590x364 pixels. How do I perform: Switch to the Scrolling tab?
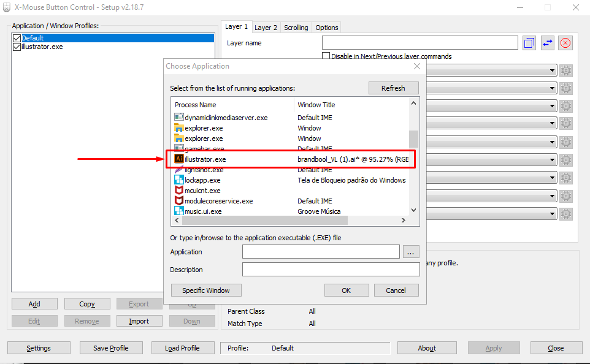coord(296,28)
